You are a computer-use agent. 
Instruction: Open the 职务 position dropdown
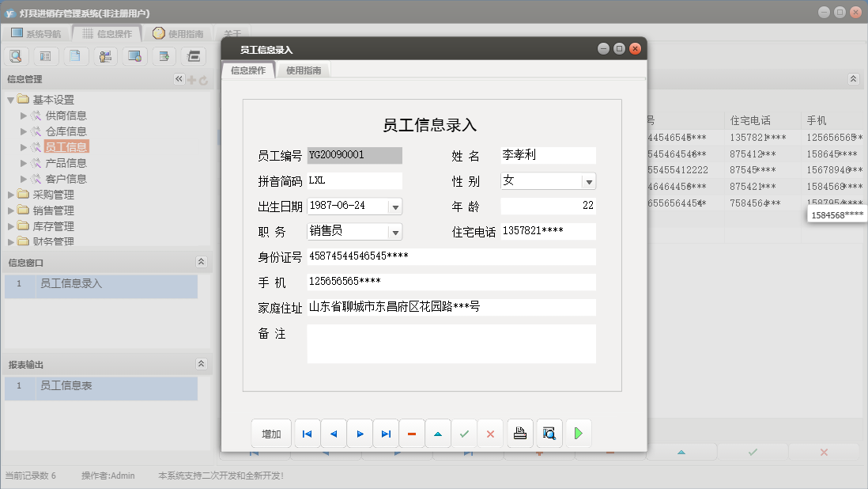click(x=394, y=232)
